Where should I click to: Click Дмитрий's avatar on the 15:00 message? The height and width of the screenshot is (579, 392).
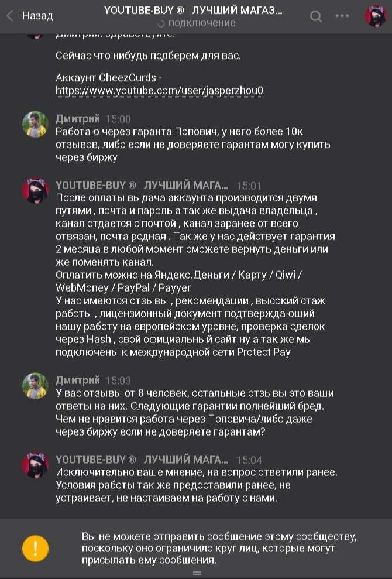click(x=35, y=124)
